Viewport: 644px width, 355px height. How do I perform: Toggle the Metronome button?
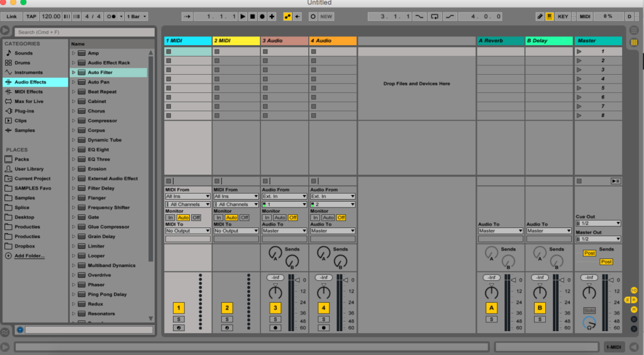click(x=111, y=16)
